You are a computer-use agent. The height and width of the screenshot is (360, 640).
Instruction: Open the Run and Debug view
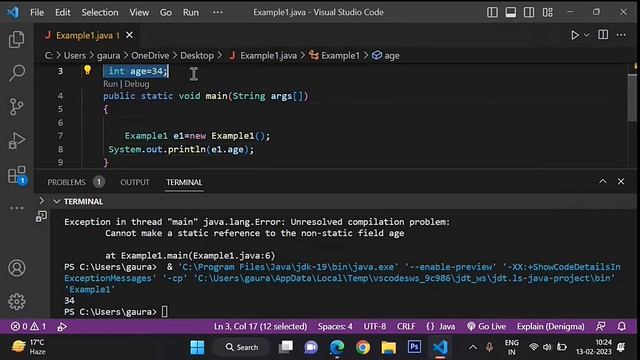(x=16, y=141)
